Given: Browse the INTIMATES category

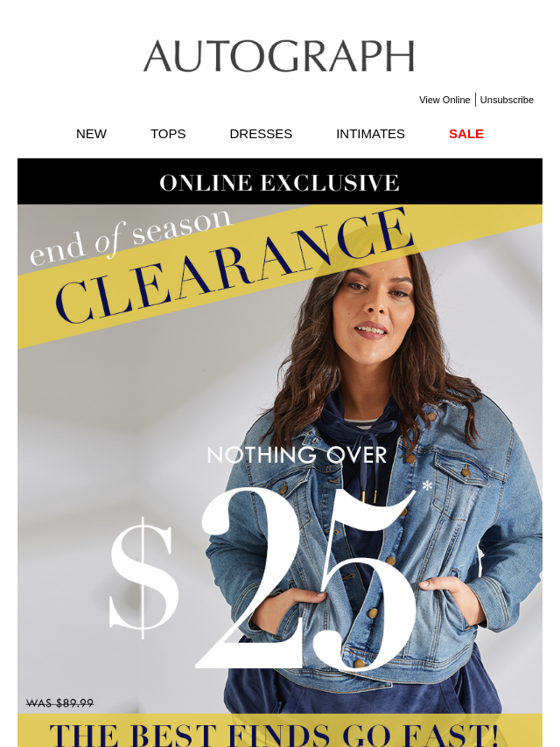Looking at the screenshot, I should click(370, 134).
